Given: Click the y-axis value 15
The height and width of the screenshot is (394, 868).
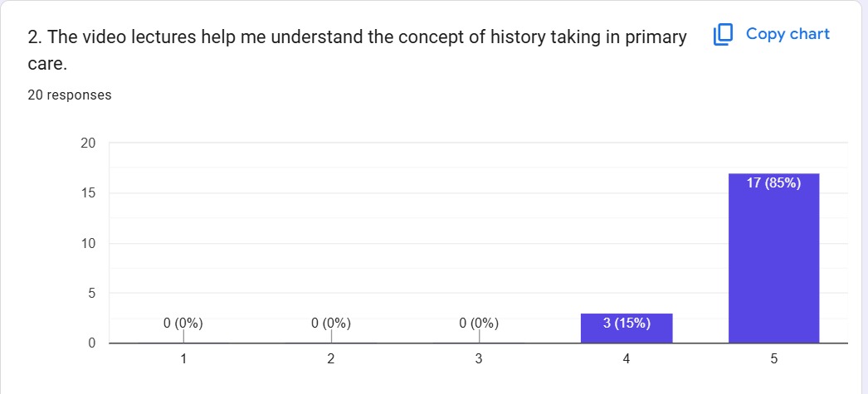Looking at the screenshot, I should tap(89, 193).
